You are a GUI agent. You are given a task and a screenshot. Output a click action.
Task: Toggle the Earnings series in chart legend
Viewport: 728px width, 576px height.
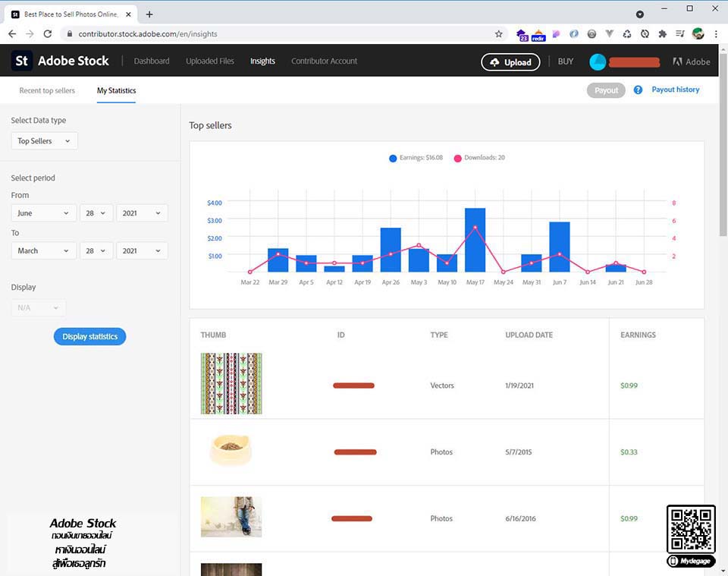(x=416, y=158)
